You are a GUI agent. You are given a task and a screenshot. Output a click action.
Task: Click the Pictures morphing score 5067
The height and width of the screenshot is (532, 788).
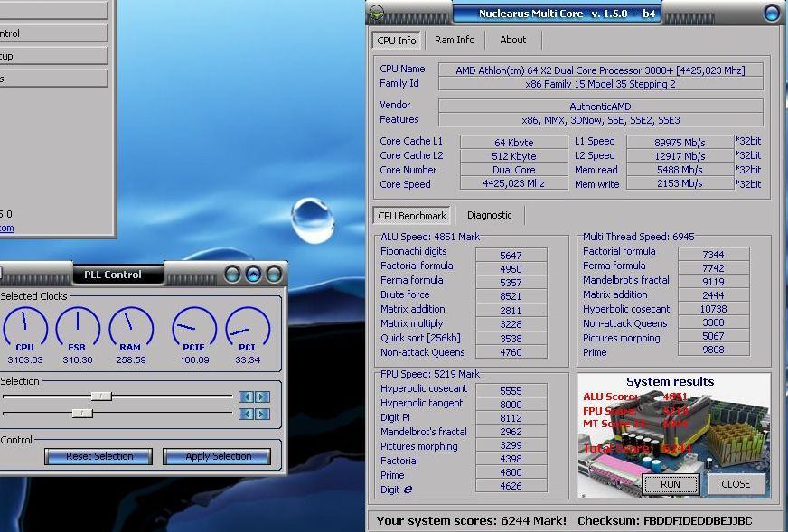pyautogui.click(x=714, y=336)
